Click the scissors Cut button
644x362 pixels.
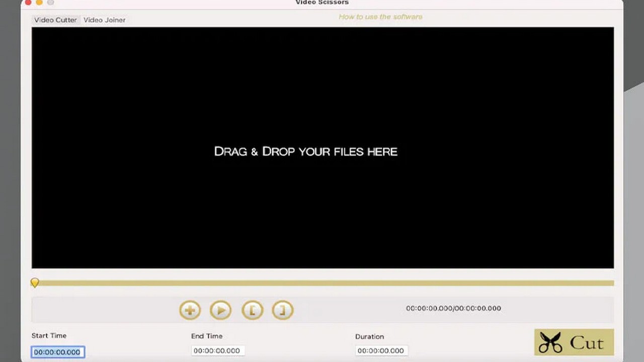click(574, 342)
